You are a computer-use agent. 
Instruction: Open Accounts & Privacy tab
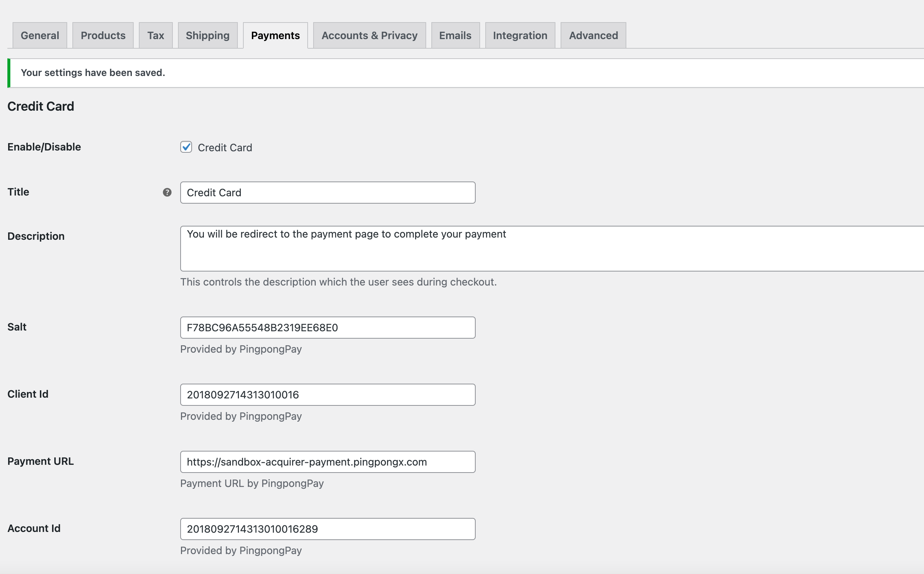coord(369,35)
